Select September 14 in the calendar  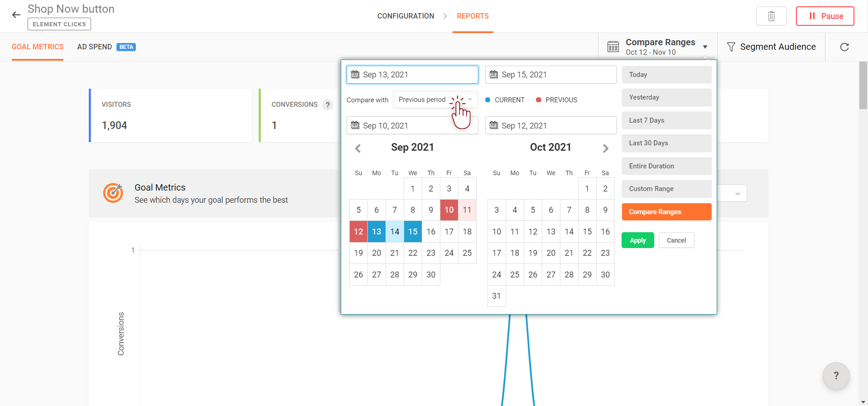395,232
